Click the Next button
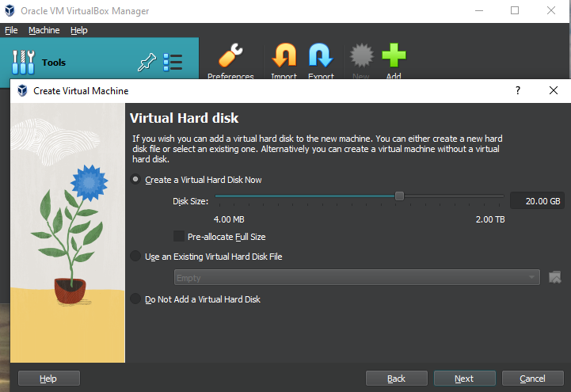The width and height of the screenshot is (571, 392). tap(465, 379)
